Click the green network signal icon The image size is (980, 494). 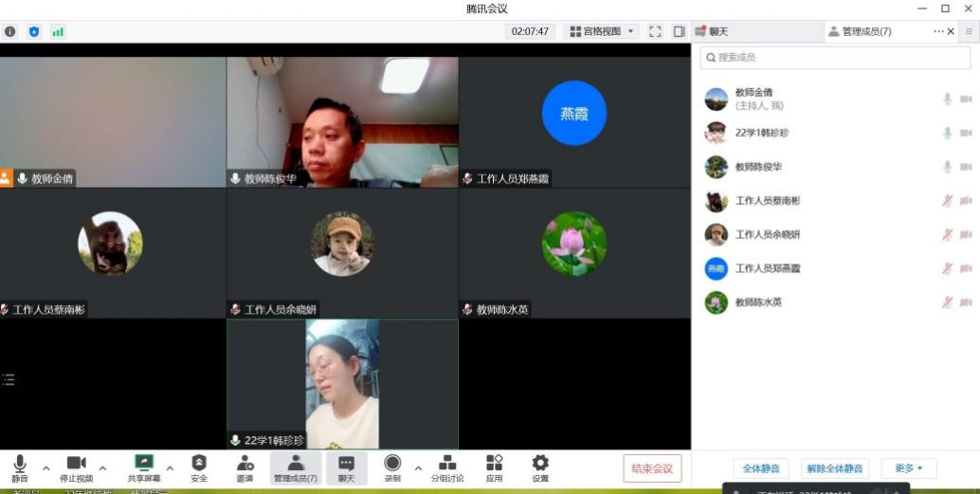point(58,31)
